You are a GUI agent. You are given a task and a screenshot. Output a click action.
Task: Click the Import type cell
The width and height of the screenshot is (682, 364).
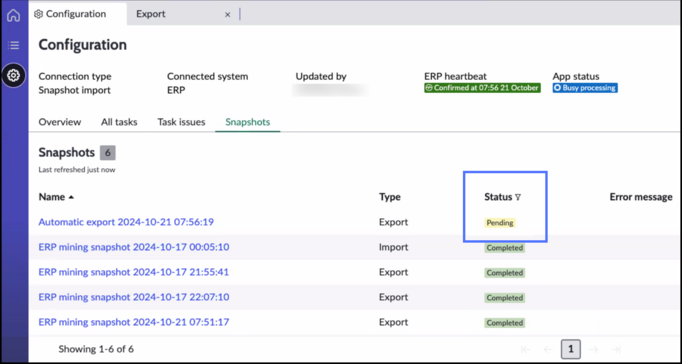coord(394,247)
